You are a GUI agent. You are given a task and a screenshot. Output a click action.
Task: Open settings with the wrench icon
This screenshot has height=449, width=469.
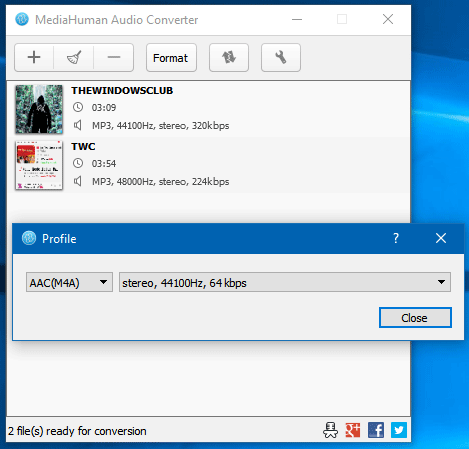[x=281, y=58]
